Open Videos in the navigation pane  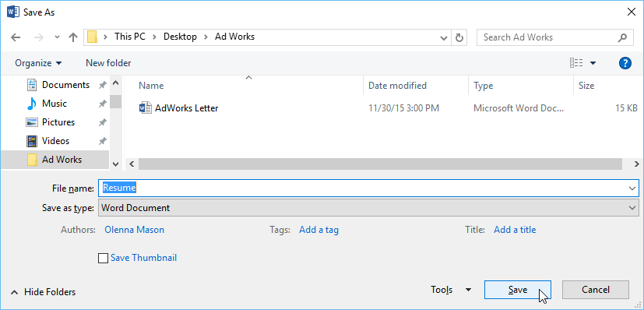(55, 141)
